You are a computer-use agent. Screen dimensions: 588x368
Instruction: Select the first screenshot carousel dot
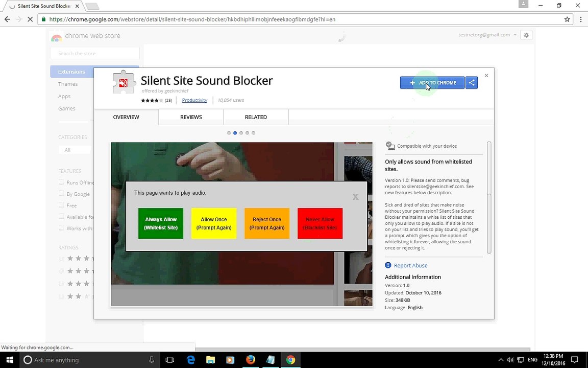point(229,133)
